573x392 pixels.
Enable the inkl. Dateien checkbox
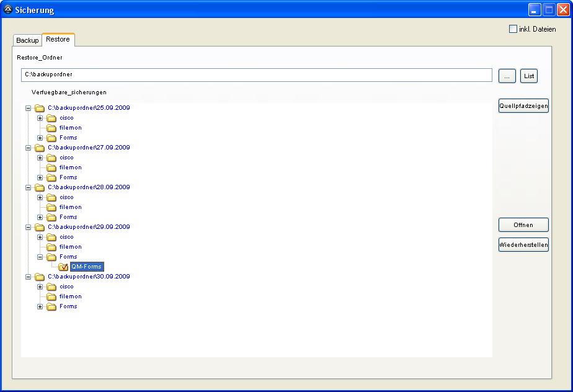click(513, 29)
